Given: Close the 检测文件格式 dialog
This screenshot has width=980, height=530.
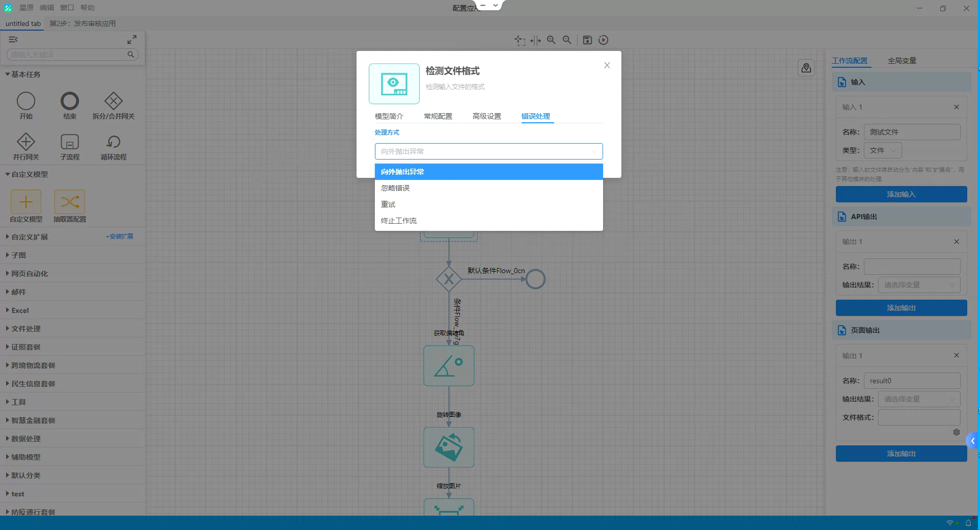Looking at the screenshot, I should 607,65.
